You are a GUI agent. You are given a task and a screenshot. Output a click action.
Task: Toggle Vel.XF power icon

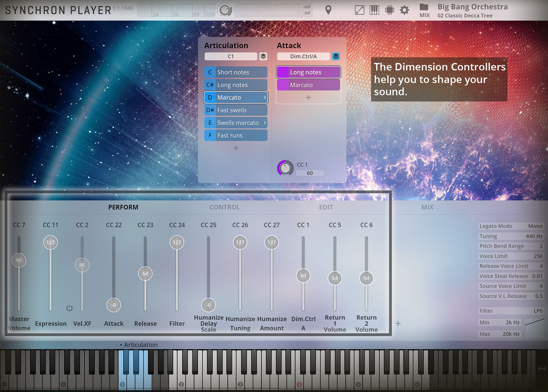[69, 308]
